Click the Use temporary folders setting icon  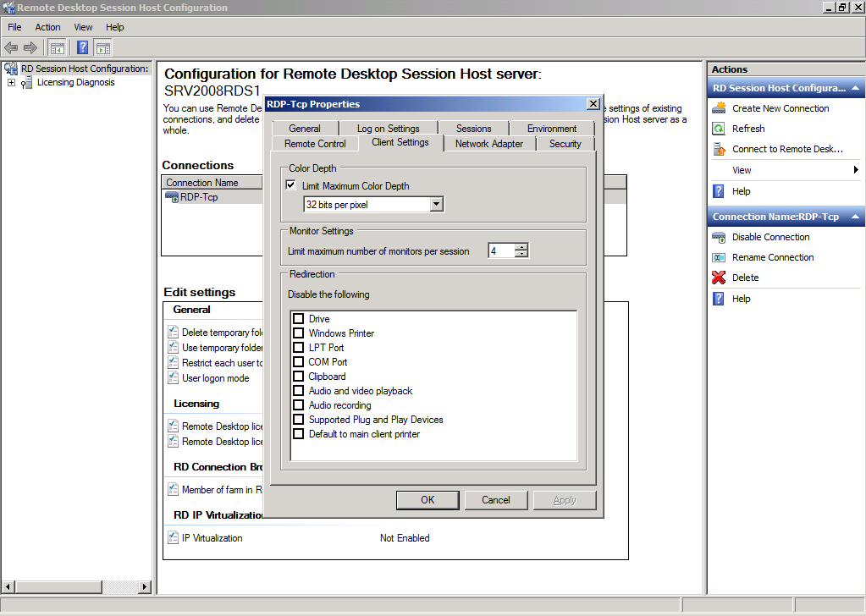tap(173, 347)
